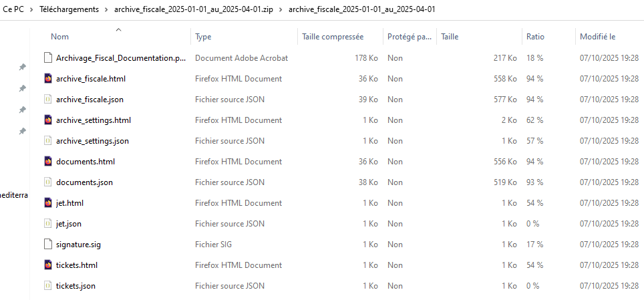The height and width of the screenshot is (300, 644).
Task: Click the JSON icon beside tickets.json
Action: tap(48, 286)
